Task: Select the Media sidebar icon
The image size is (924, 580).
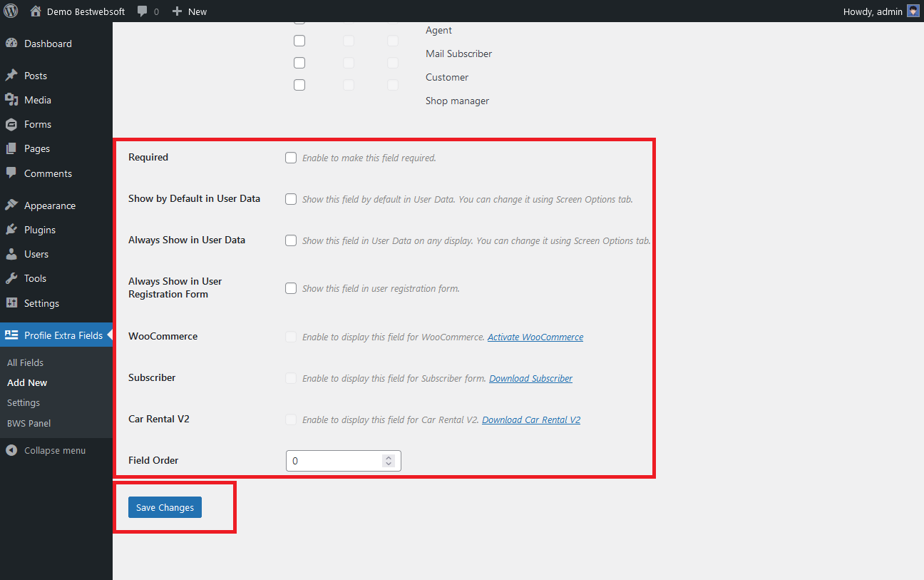Action: pyautogui.click(x=11, y=100)
